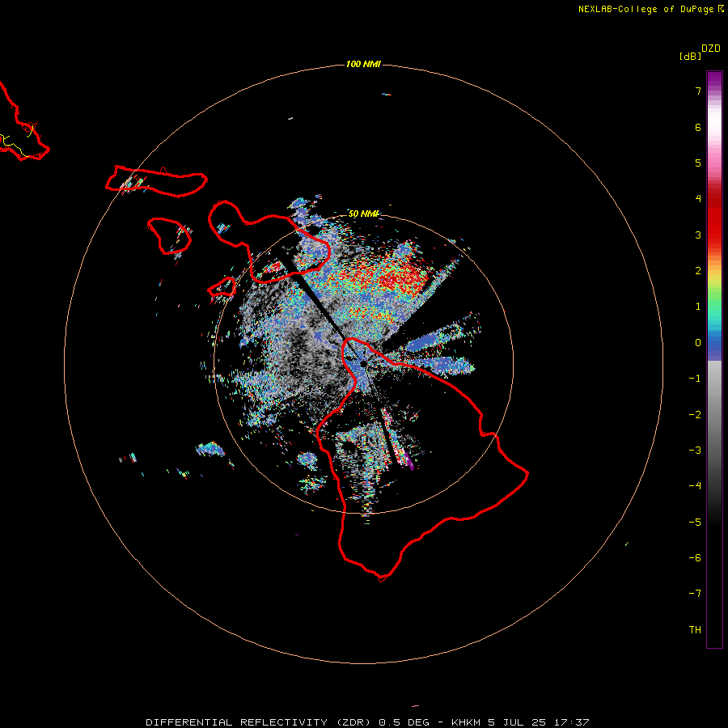This screenshot has width=728, height=728.
Task: Click the 7 dB tick label on scale
Action: 698,91
